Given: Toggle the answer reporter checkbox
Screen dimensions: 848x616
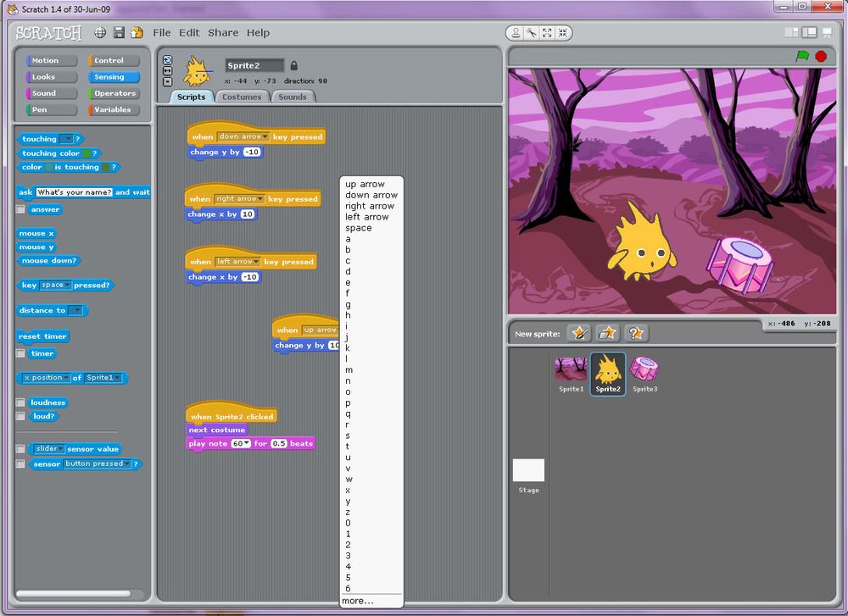Looking at the screenshot, I should (20, 209).
